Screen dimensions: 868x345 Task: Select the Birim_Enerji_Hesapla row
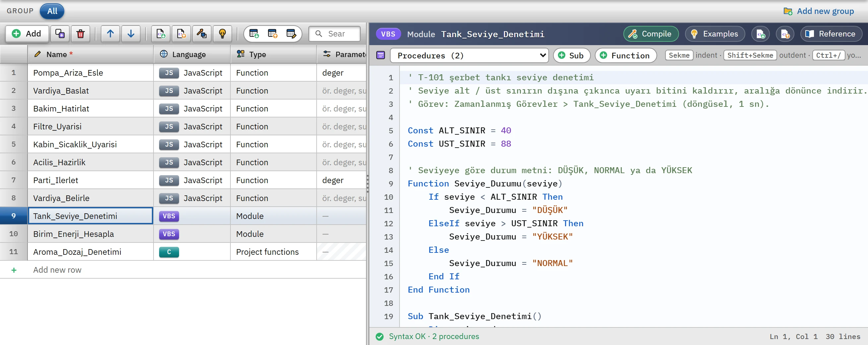click(183, 234)
